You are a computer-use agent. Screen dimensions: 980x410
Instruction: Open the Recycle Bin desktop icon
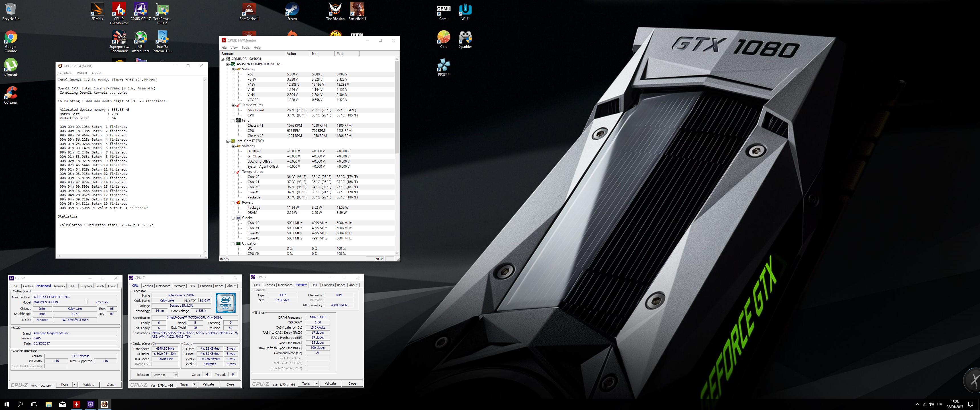click(x=11, y=11)
